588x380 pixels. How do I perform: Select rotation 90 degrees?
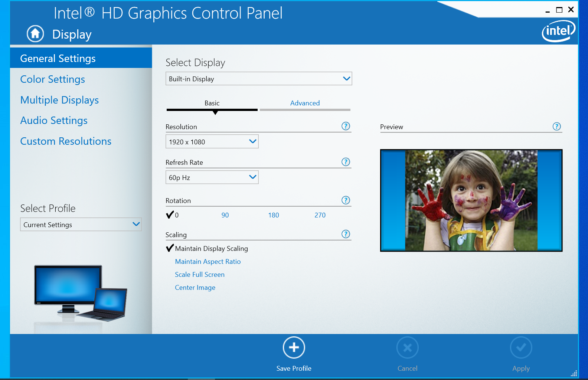point(225,215)
